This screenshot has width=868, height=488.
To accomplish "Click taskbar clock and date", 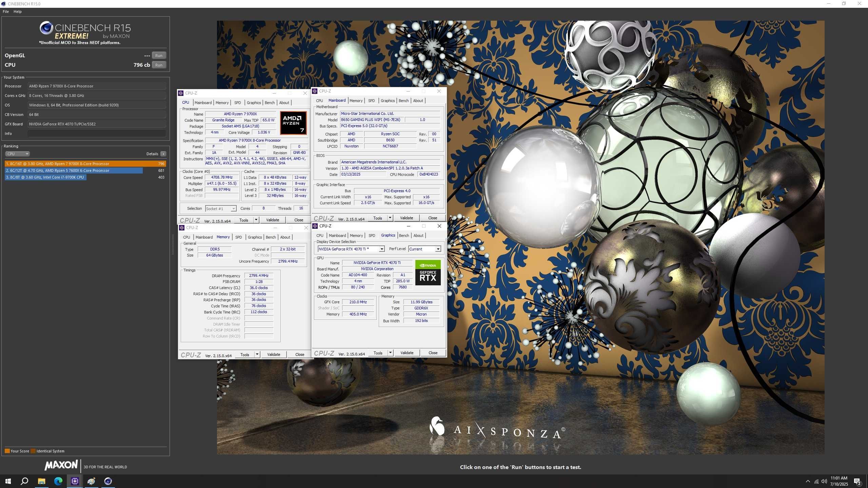I will pyautogui.click(x=839, y=481).
